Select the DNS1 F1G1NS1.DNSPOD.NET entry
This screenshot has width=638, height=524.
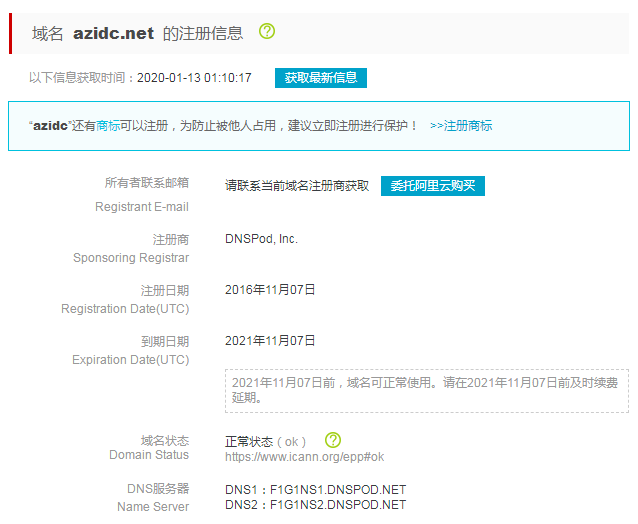(x=316, y=490)
